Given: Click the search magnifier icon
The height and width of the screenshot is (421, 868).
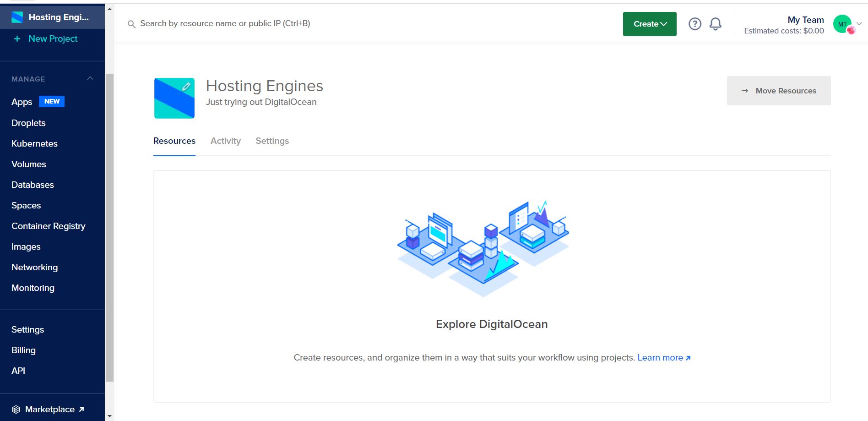Looking at the screenshot, I should tap(131, 24).
